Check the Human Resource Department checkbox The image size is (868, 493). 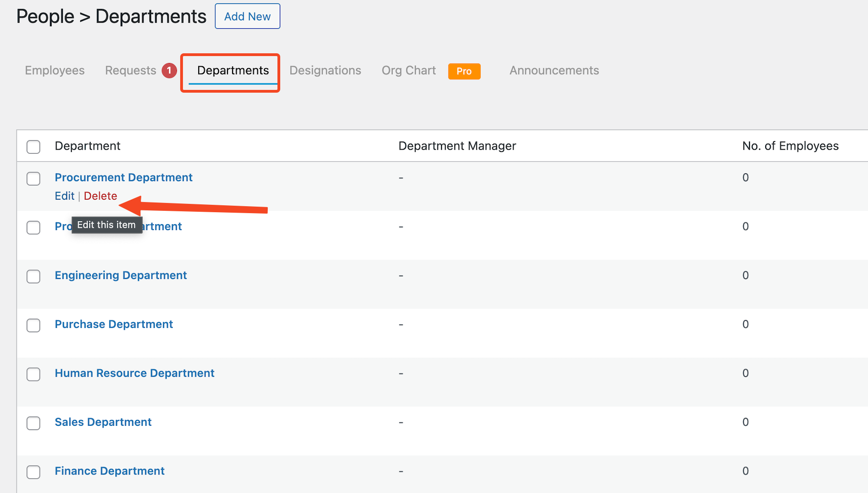tap(33, 374)
